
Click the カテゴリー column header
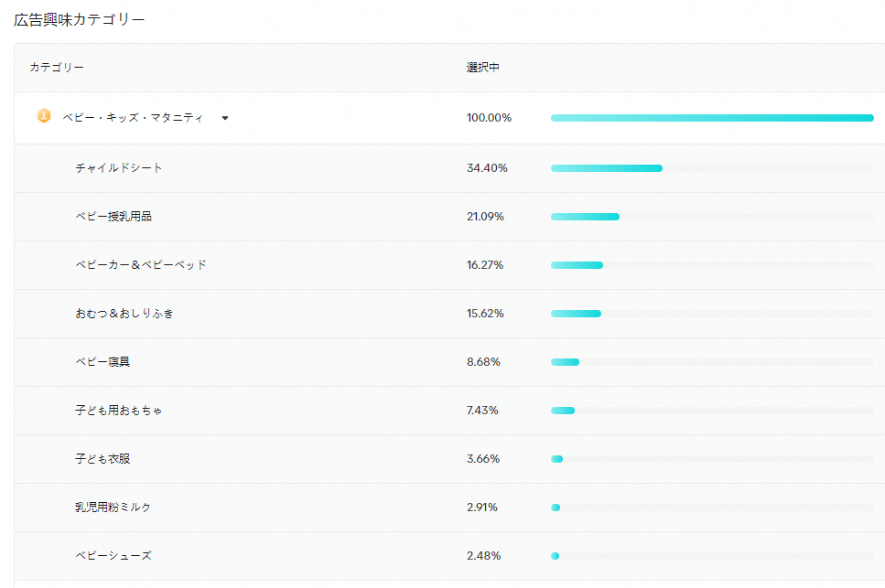click(x=57, y=68)
